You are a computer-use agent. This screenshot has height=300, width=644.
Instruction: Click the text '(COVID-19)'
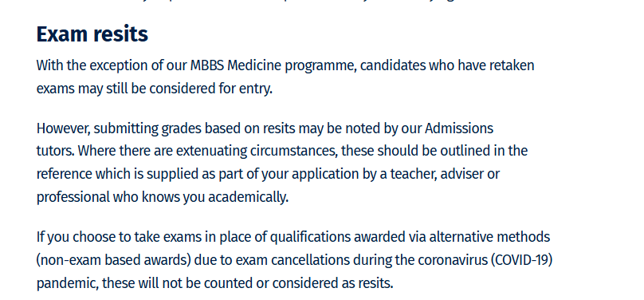click(x=521, y=260)
